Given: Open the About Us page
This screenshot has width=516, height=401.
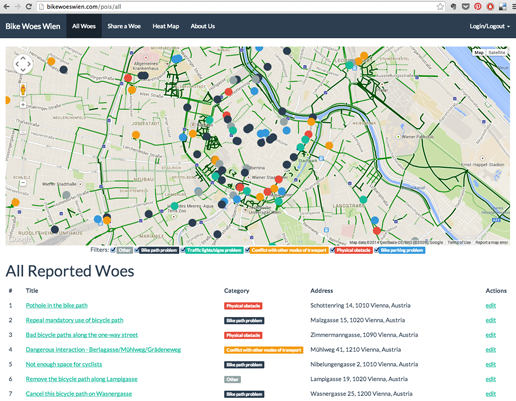Looking at the screenshot, I should point(203,26).
